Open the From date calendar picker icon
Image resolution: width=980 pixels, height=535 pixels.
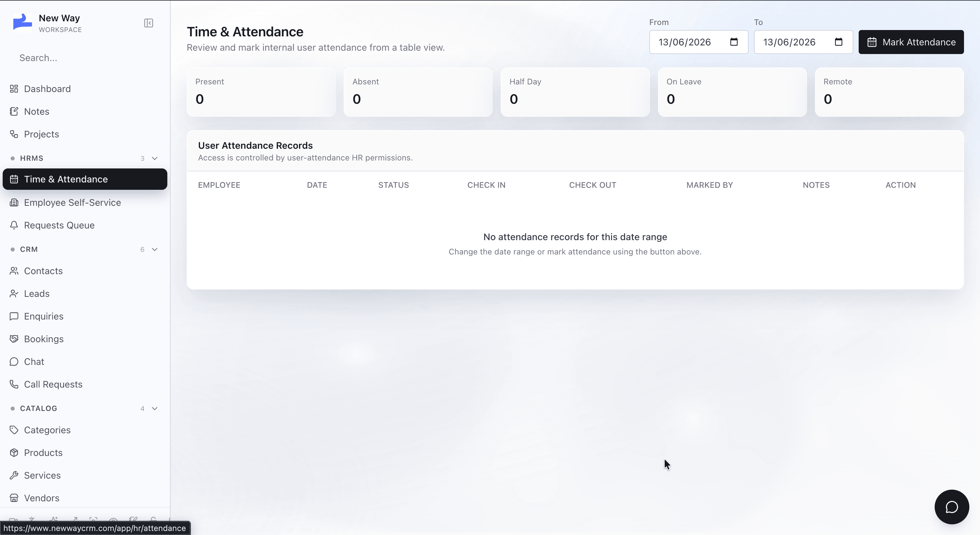[x=734, y=42]
